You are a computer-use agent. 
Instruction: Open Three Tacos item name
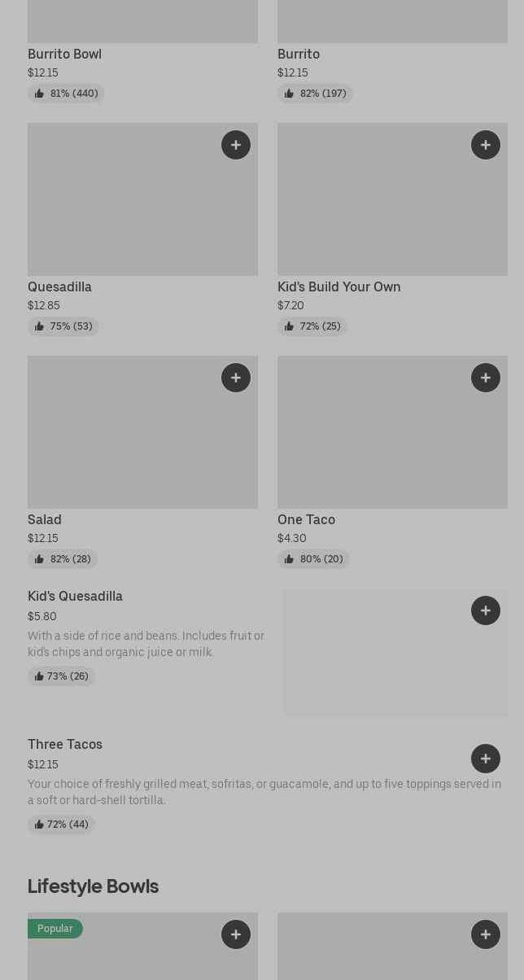pos(65,744)
